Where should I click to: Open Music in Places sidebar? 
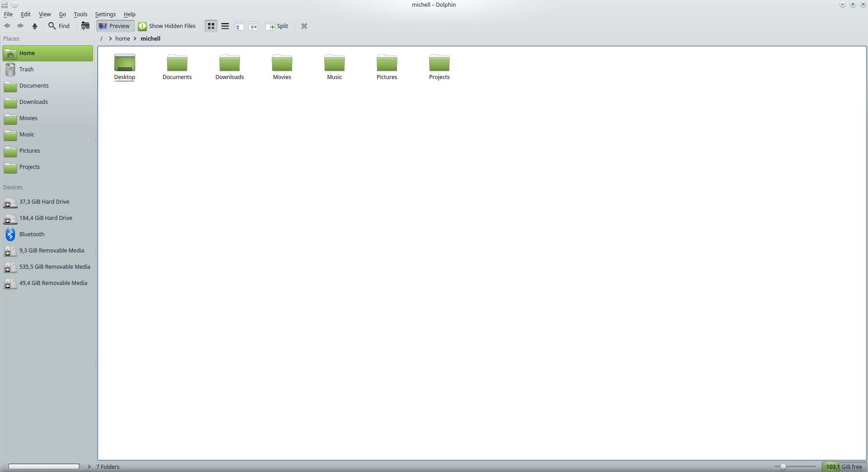click(x=47, y=135)
